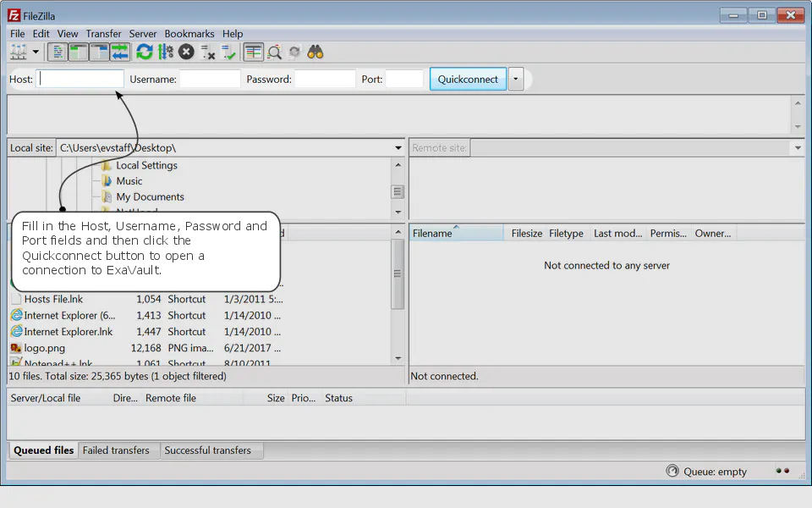This screenshot has width=812, height=508.
Task: Select the Music folder in local tree
Action: tap(129, 181)
